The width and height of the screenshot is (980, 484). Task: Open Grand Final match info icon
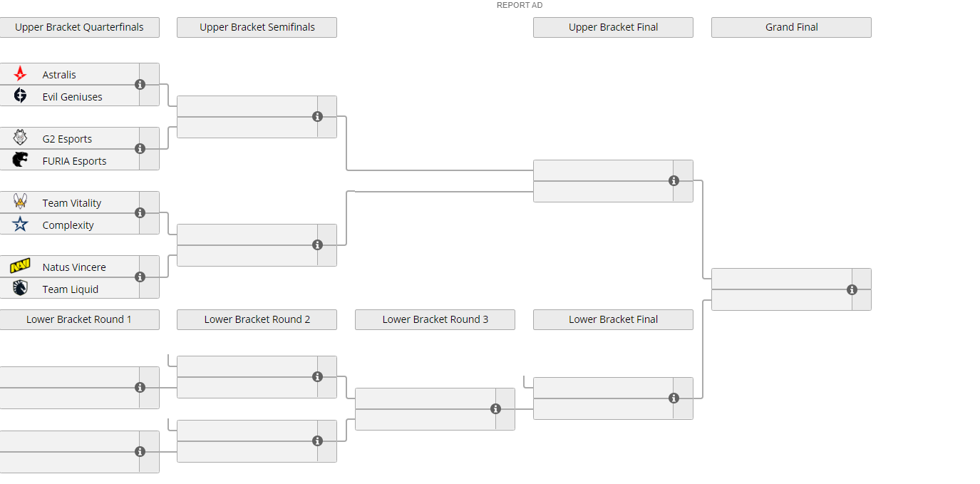[852, 289]
